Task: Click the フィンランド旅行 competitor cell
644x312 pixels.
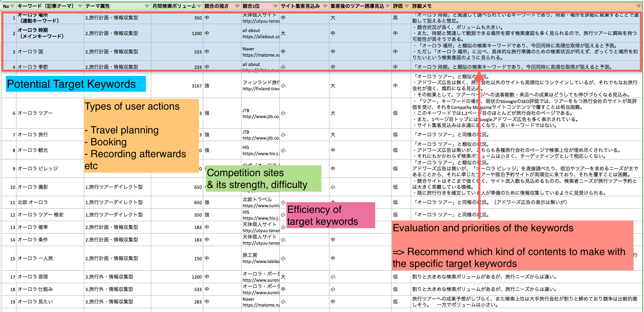Action: click(x=260, y=86)
